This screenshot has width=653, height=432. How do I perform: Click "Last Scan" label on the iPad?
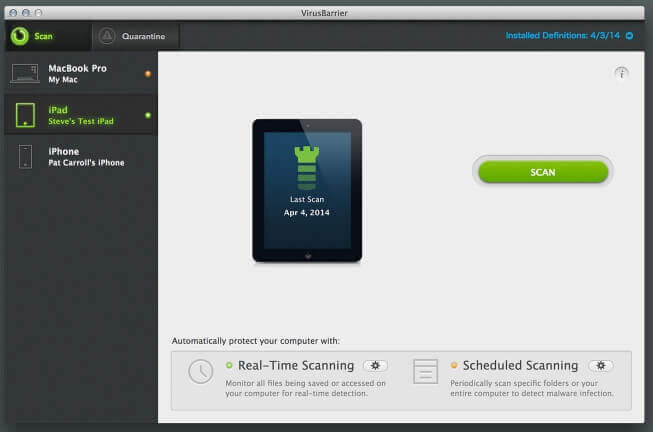coord(307,200)
